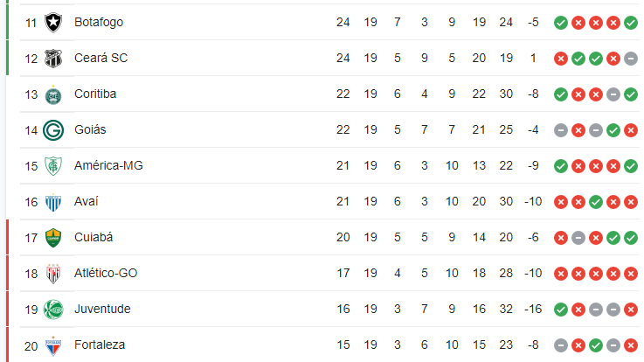
Task: Click the Juventude green crest
Action: (53, 310)
